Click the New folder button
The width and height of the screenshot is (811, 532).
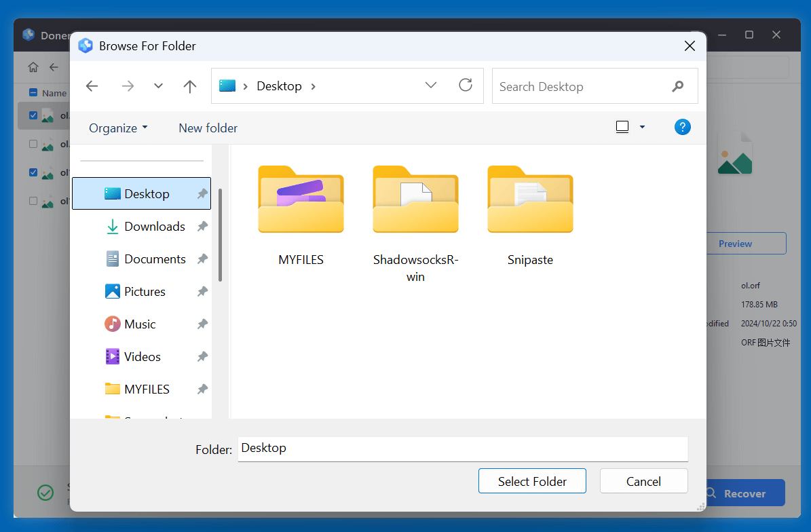pyautogui.click(x=208, y=128)
